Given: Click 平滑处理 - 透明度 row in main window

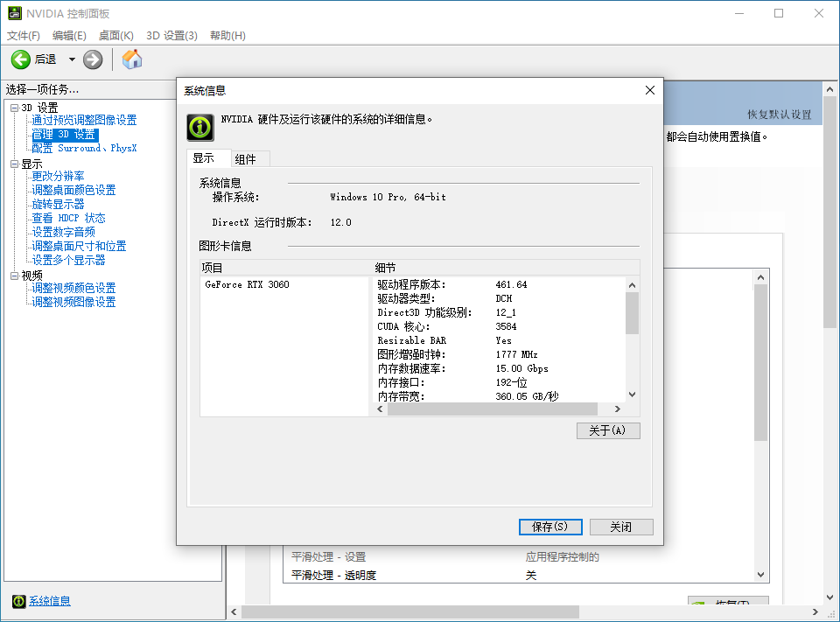Looking at the screenshot, I should point(518,576).
